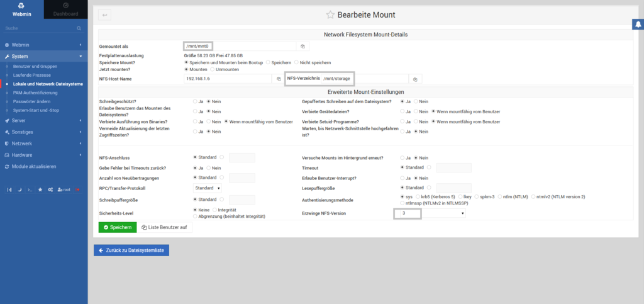
Task: Click the favorite star beside Bearbeite Mount
Action: click(x=330, y=14)
